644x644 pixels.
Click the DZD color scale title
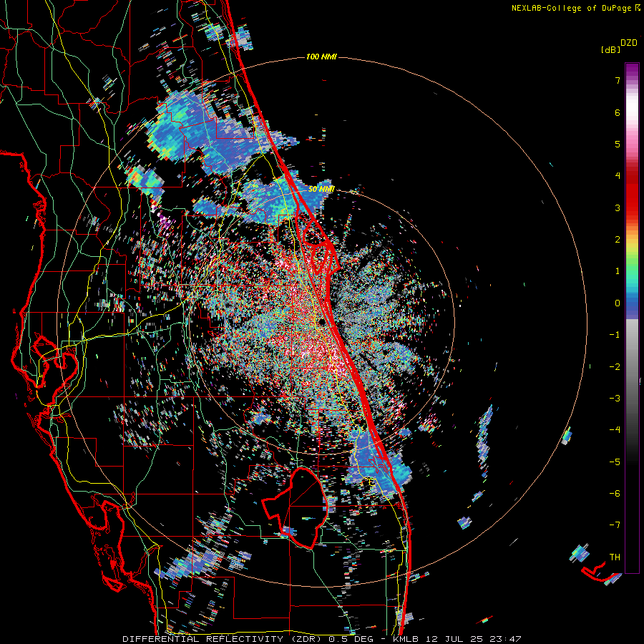point(629,43)
